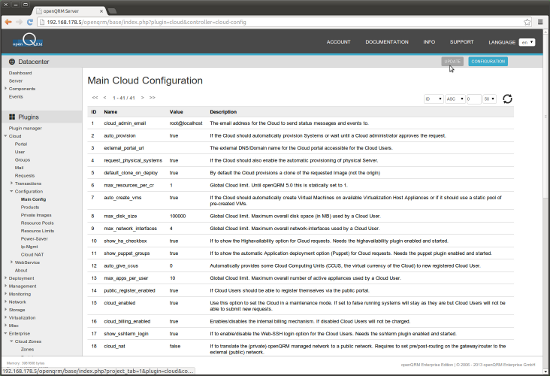The image size is (550, 376).
Task: Open the Products configuration page
Action: point(30,207)
